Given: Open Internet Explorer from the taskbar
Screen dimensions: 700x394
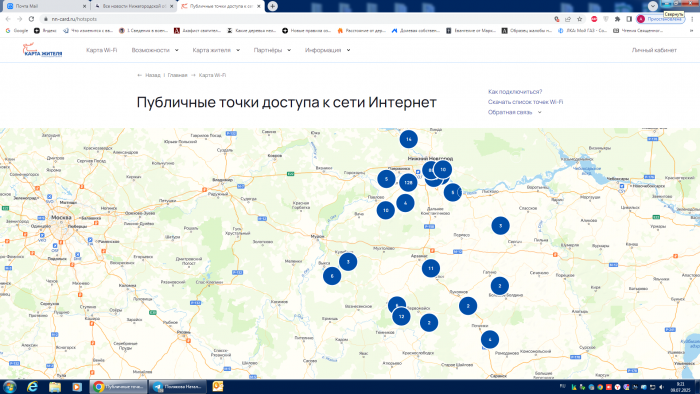Looking at the screenshot, I should pos(32,386).
